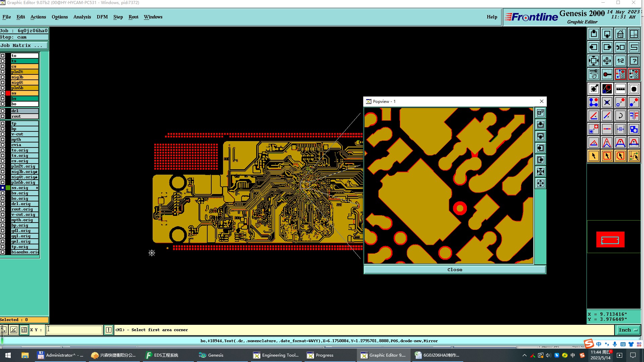
Task: Open the Edit menu
Action: (21, 17)
